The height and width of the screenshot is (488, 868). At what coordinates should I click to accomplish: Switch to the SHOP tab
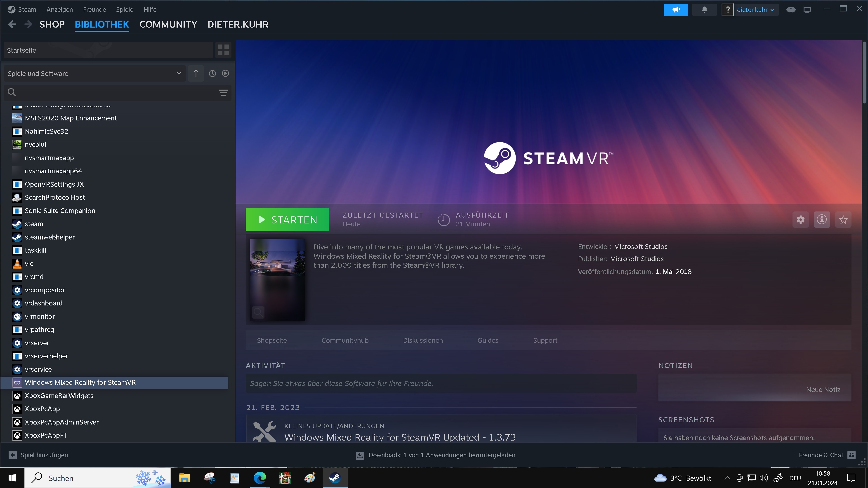(x=52, y=24)
